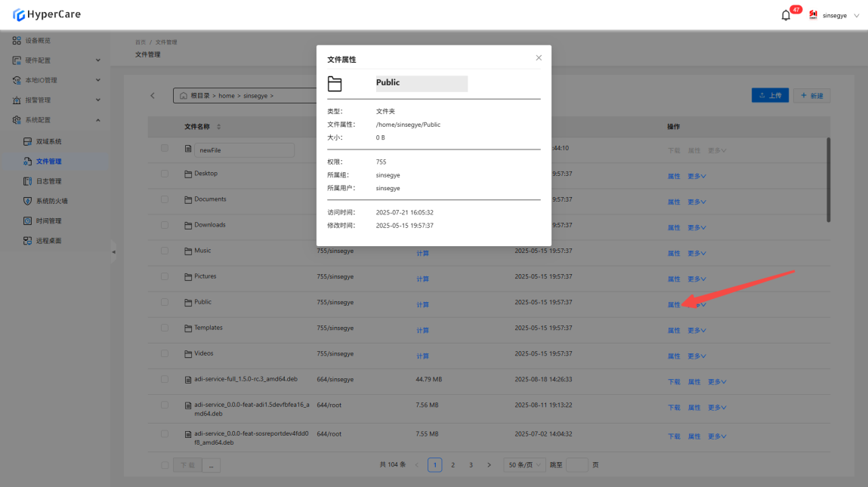Viewport: 868px width, 487px height.
Task: Select the Music folder checkbox
Action: tap(165, 251)
